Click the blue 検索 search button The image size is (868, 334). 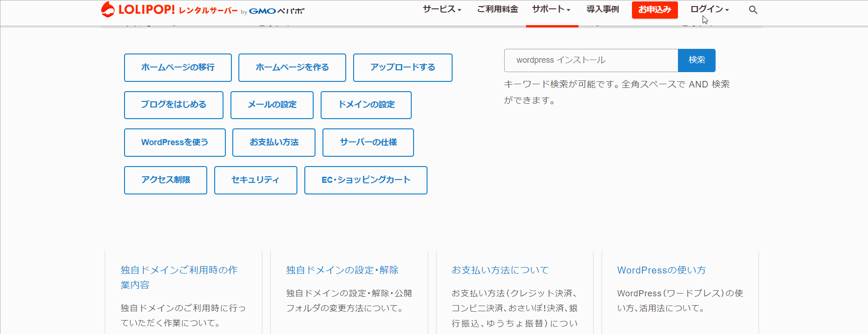697,60
